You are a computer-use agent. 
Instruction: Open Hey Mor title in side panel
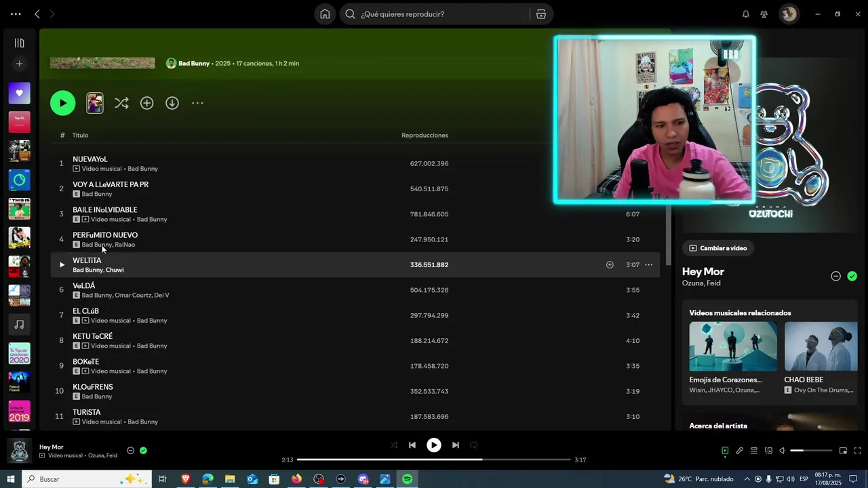coord(703,272)
